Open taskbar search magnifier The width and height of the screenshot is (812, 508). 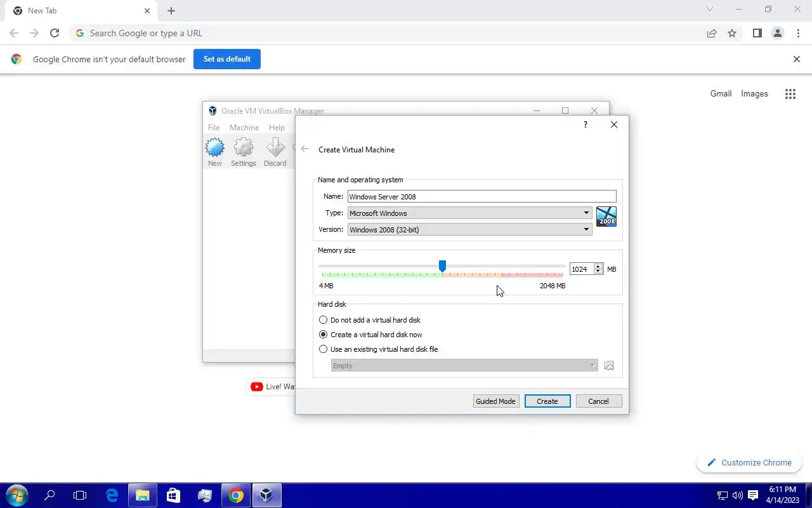49,495
